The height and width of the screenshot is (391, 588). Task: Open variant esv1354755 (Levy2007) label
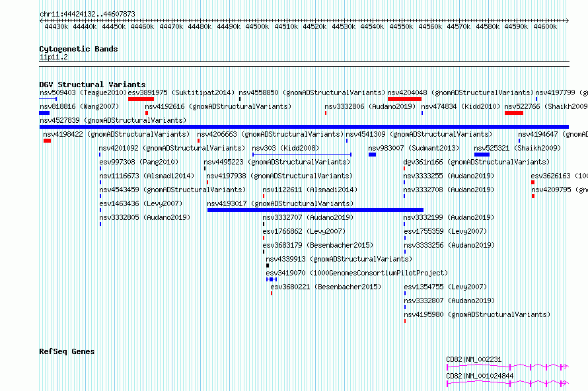coord(445,287)
